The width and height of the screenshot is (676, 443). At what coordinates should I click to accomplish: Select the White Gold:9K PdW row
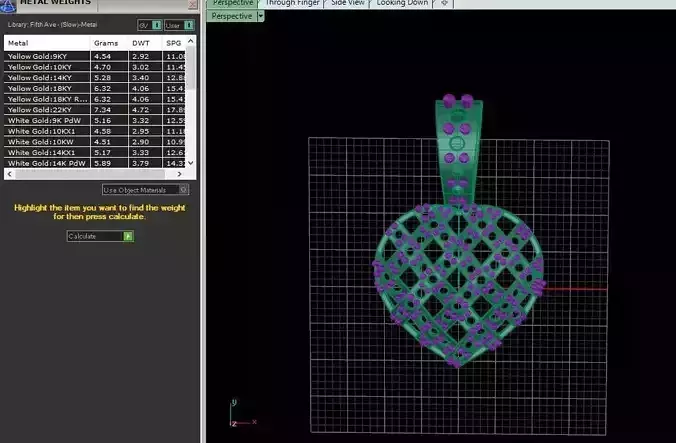pyautogui.click(x=95, y=120)
